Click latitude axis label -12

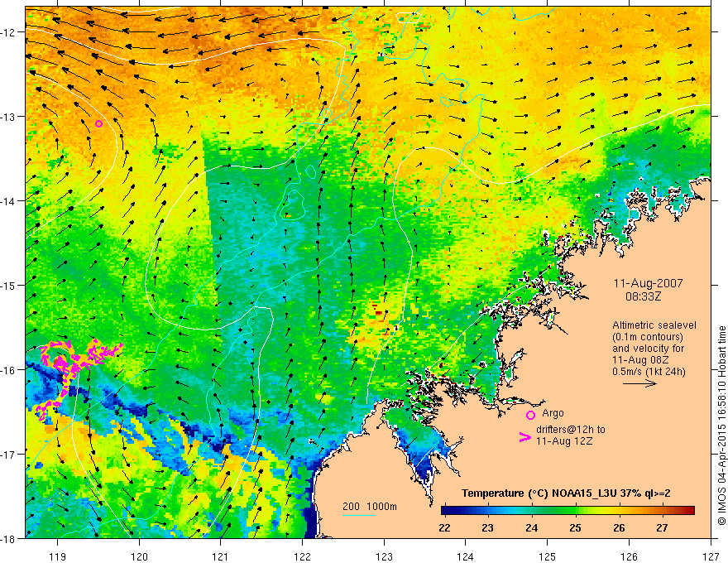pos(8,32)
